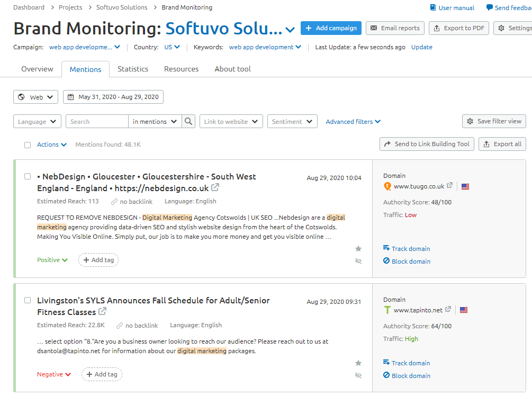Open the User manual book icon
The image size is (532, 396).
coord(433,7)
